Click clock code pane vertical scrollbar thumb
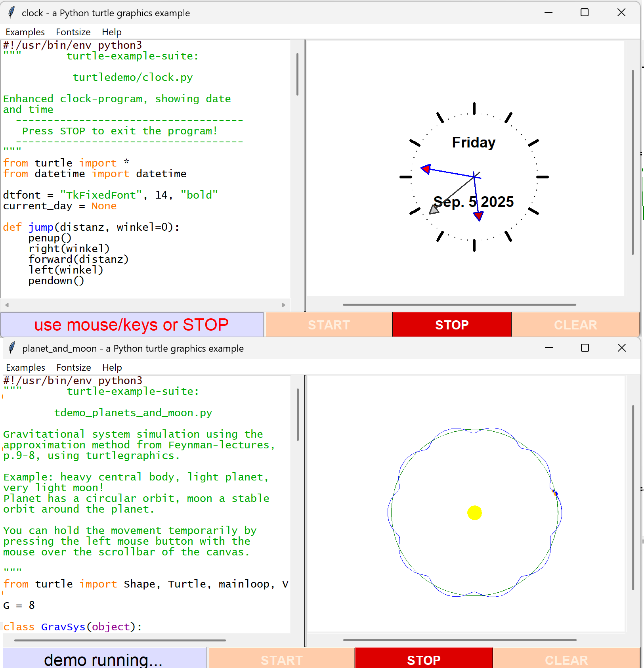The width and height of the screenshot is (644, 668). pos(297,75)
